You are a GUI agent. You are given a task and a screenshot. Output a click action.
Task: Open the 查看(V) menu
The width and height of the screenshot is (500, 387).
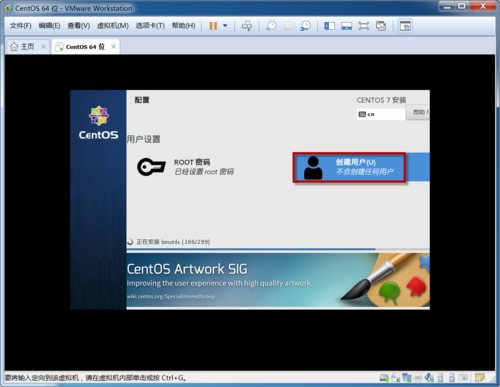pyautogui.click(x=79, y=26)
